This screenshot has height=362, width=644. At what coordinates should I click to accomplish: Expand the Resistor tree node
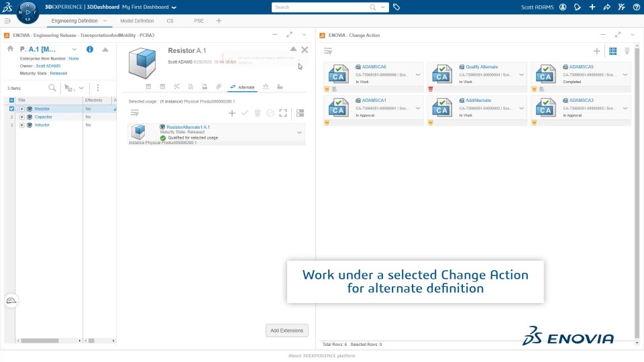point(21,109)
